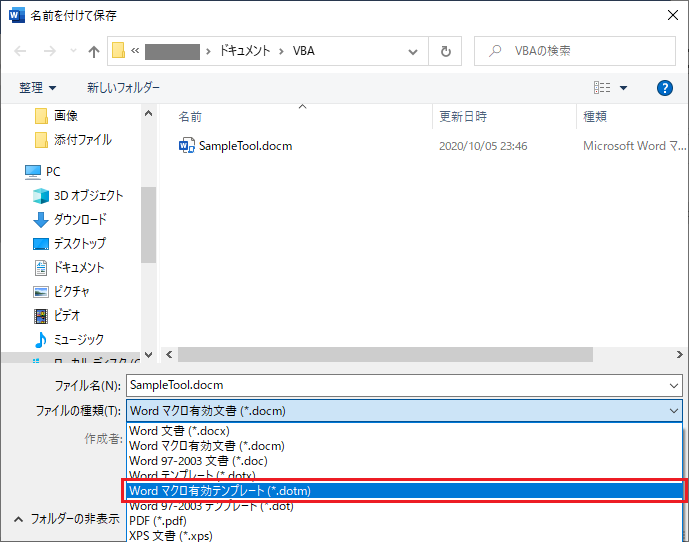Open ダウンロード in navigation pane
Image resolution: width=689 pixels, height=542 pixels.
point(70,219)
